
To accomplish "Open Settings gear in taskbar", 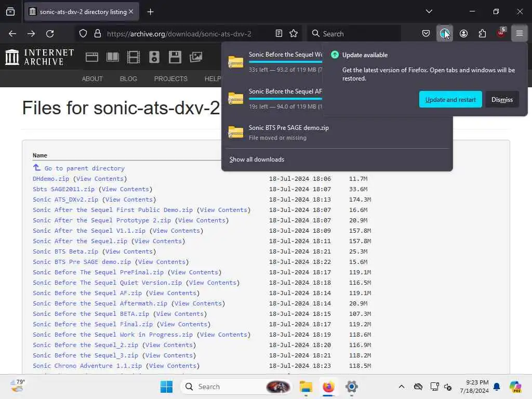I will (x=352, y=387).
